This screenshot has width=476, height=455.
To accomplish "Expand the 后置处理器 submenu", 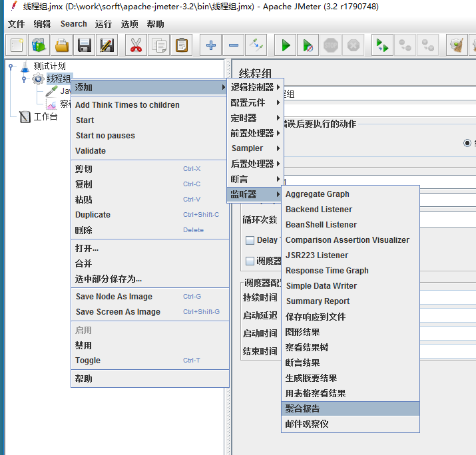I will pyautogui.click(x=255, y=164).
